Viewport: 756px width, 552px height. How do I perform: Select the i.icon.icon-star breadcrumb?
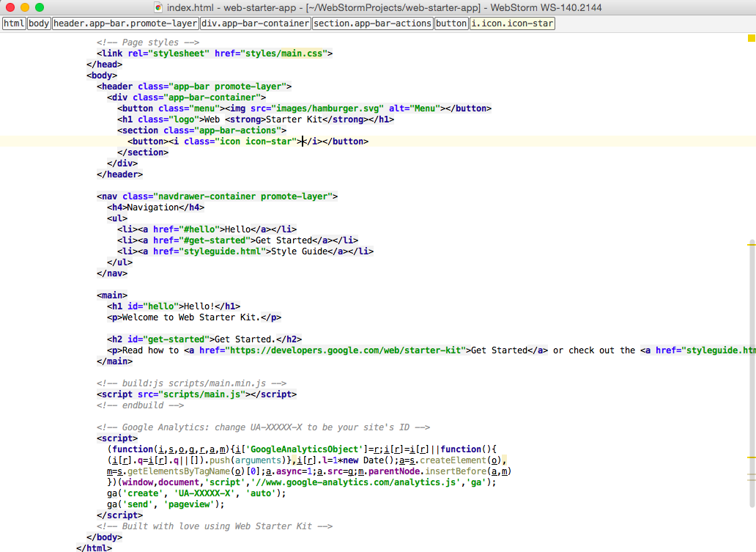click(x=513, y=23)
